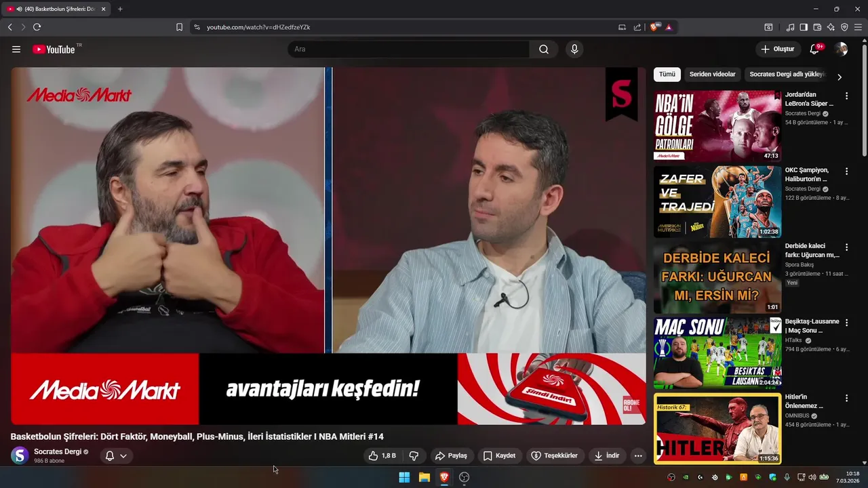Share the video via Paylaş

[x=452, y=455]
